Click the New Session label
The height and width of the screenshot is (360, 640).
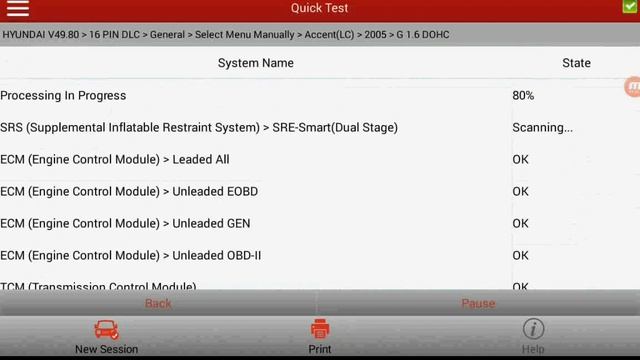[107, 349]
